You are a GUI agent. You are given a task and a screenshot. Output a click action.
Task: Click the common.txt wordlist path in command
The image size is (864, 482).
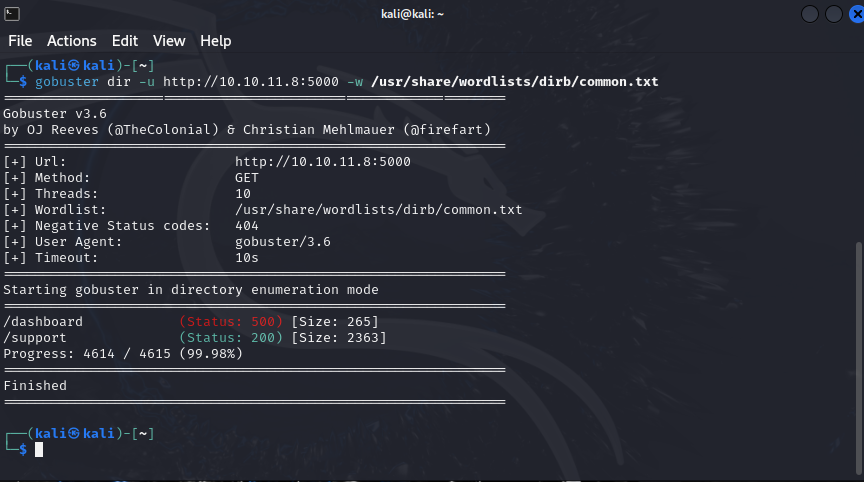(x=515, y=82)
